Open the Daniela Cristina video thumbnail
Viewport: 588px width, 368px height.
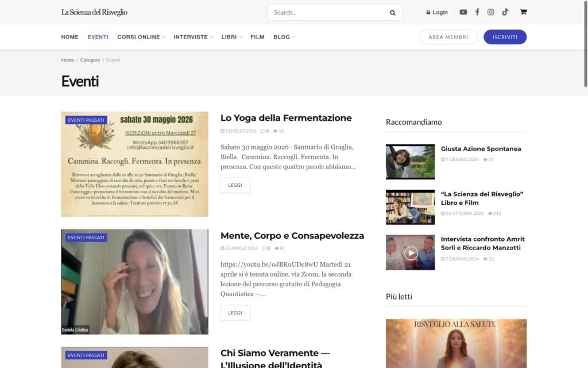click(134, 282)
